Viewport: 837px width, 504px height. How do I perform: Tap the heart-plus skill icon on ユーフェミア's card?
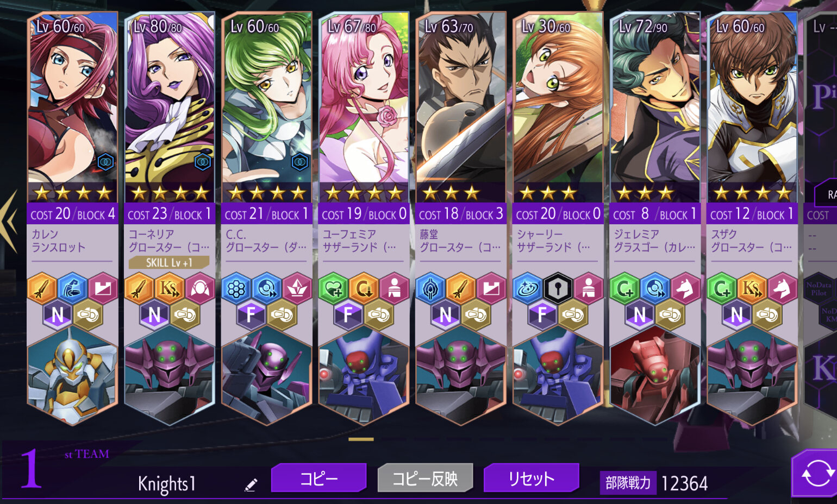pos(333,288)
